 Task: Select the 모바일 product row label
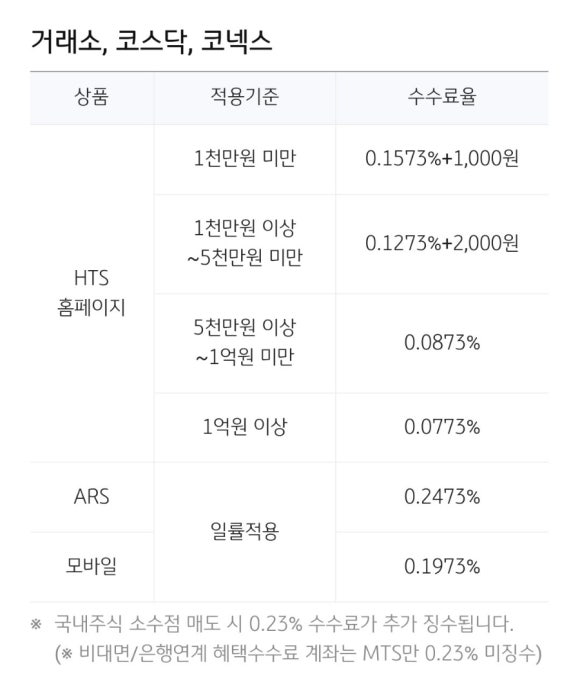[91, 566]
